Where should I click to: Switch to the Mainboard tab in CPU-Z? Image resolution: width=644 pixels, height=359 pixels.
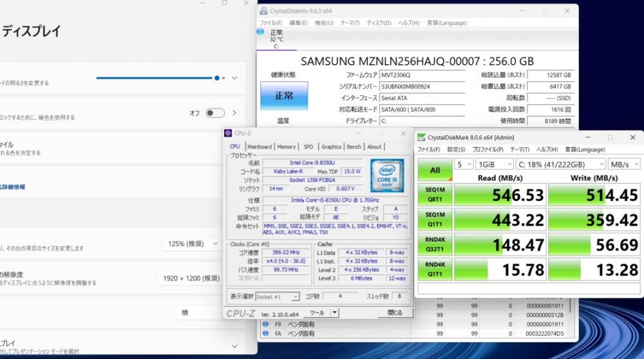coord(260,147)
